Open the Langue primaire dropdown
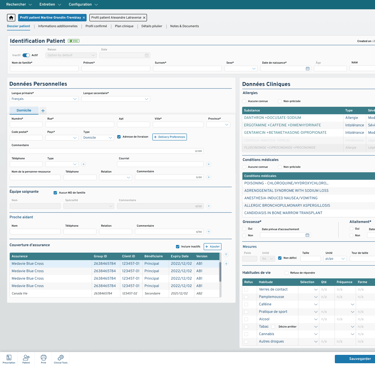 44,99
